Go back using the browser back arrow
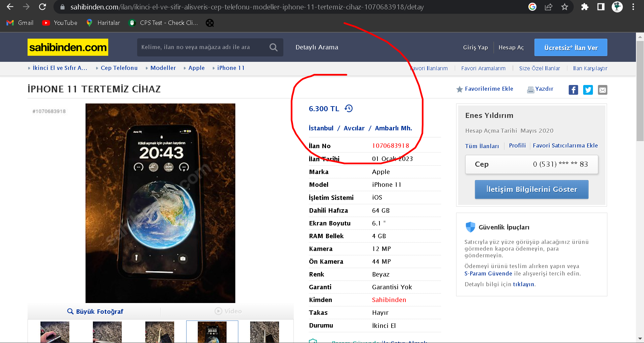Viewport: 644px width, 343px height. [10, 7]
